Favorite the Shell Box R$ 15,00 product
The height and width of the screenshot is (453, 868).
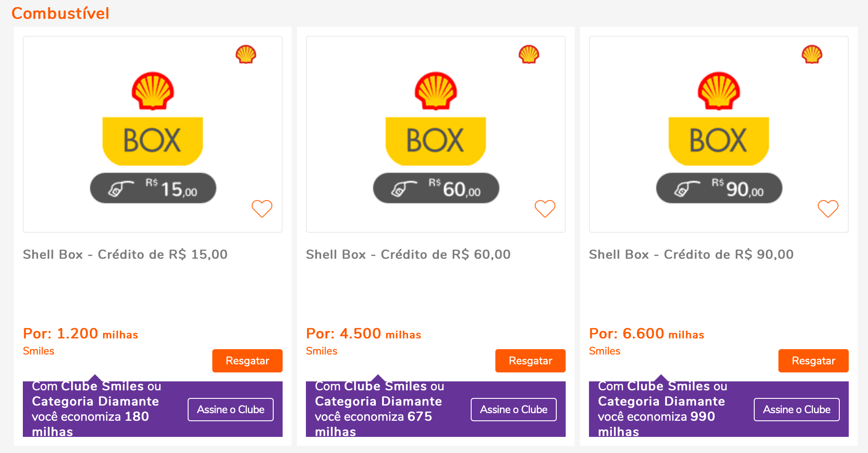click(x=262, y=209)
